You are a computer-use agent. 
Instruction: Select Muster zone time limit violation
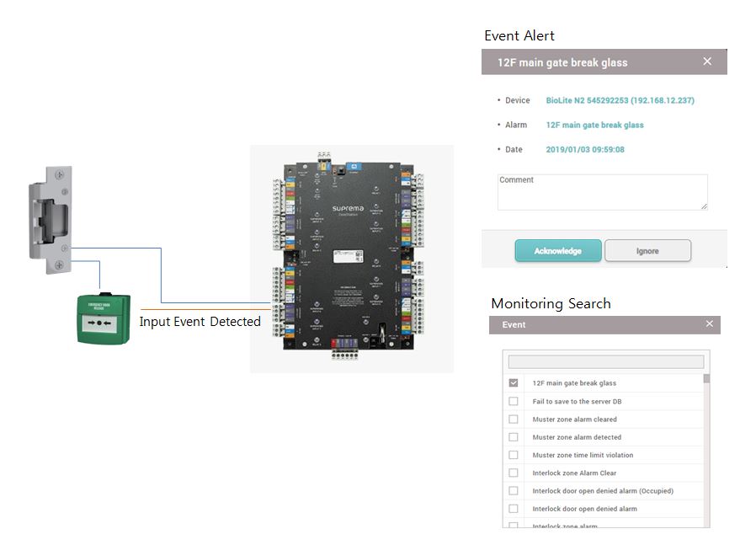pos(514,455)
